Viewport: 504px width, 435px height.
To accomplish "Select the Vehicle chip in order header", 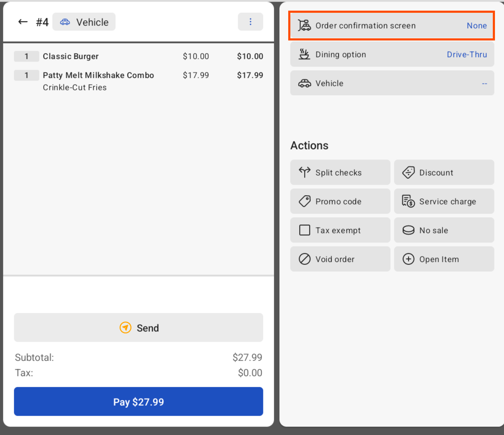I will coord(84,22).
